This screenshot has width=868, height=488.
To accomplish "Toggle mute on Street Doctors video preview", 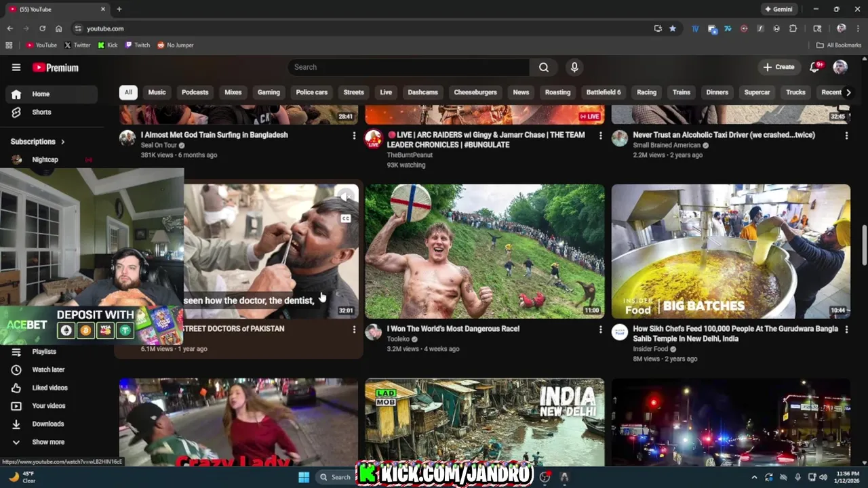I will point(346,197).
